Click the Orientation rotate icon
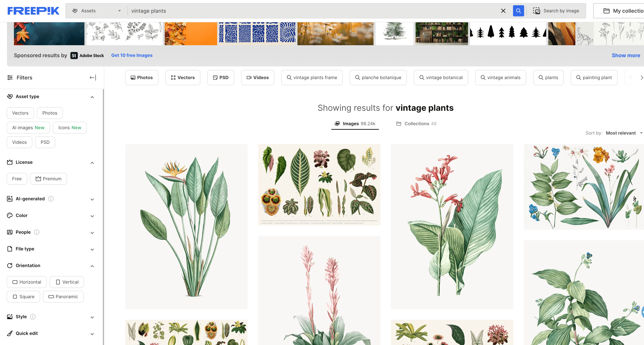The height and width of the screenshot is (345, 644). [10, 265]
